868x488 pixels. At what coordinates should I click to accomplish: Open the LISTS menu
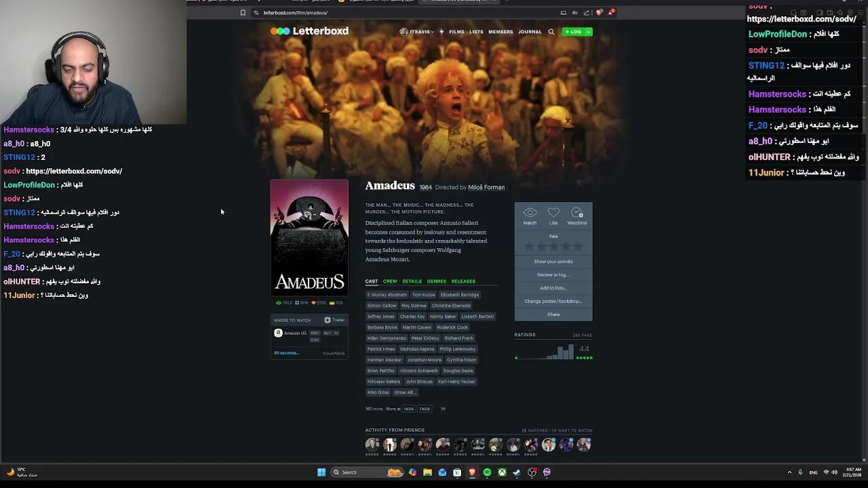pyautogui.click(x=476, y=32)
